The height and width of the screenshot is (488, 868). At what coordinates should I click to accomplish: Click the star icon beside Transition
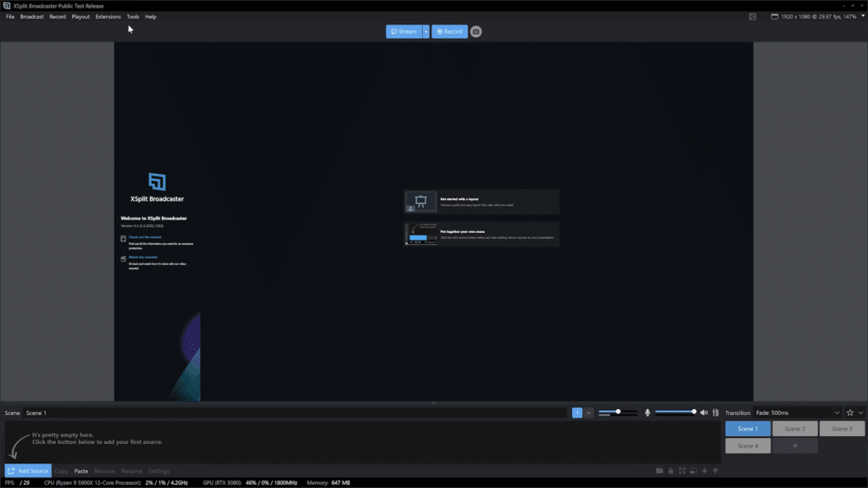[x=850, y=413]
